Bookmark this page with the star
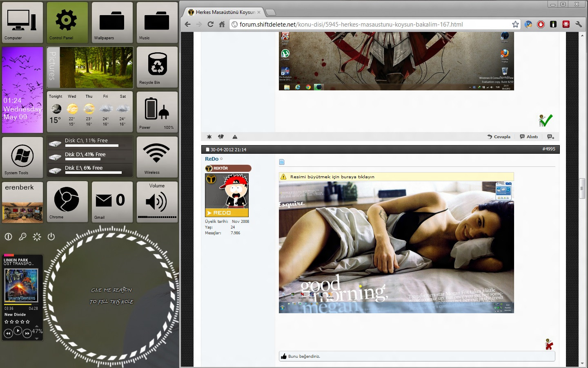The width and height of the screenshot is (588, 368). coord(515,25)
